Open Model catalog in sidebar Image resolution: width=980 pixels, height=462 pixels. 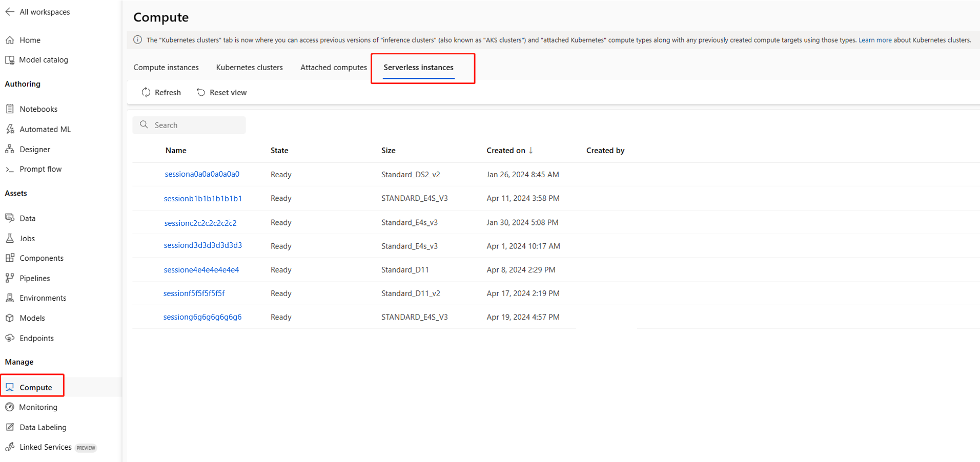coord(44,60)
